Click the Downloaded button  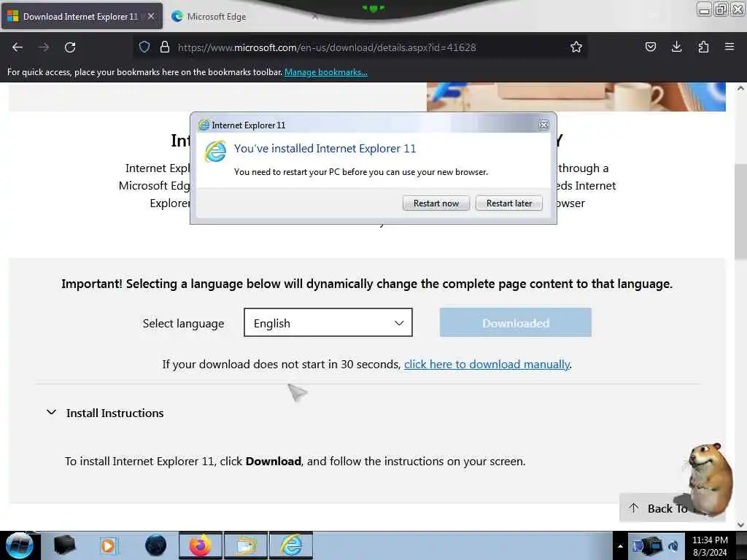coord(516,322)
